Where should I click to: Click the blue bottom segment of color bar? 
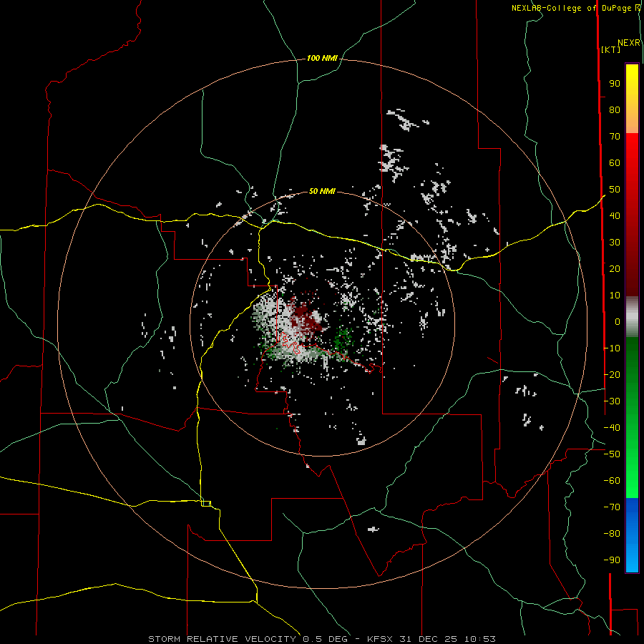[632, 535]
